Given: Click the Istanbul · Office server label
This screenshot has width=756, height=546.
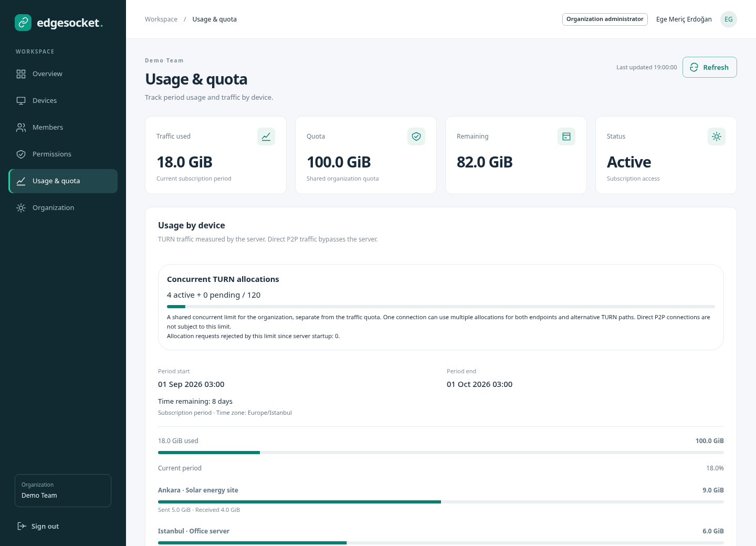Looking at the screenshot, I should 194,531.
